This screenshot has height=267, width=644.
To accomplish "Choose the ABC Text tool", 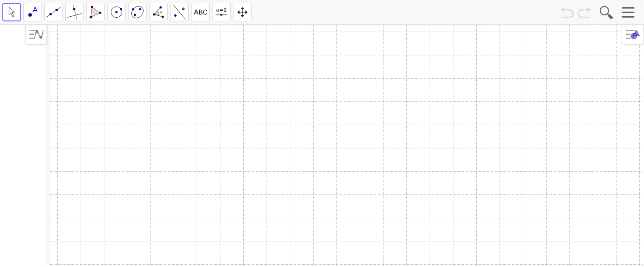I will (x=200, y=12).
